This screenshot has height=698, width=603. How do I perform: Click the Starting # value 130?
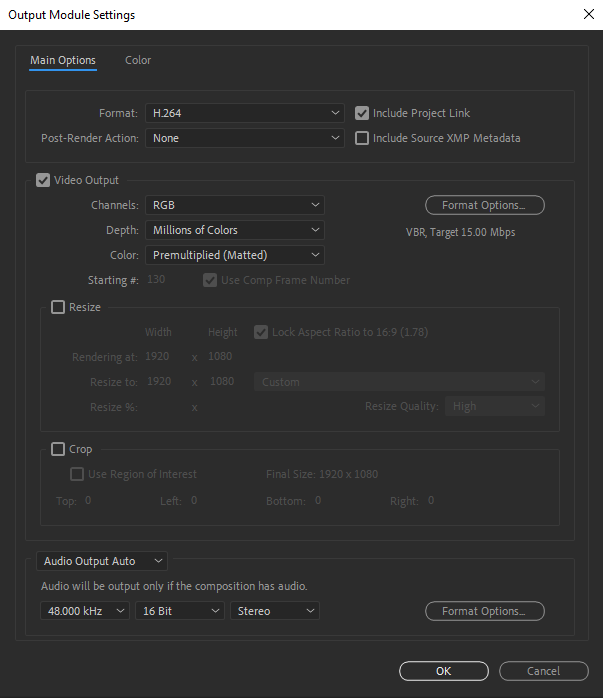pos(156,280)
